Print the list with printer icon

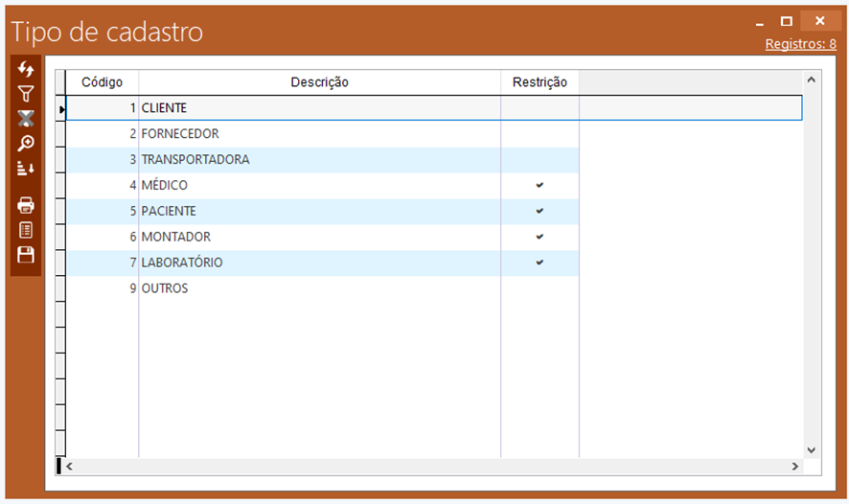click(x=26, y=205)
